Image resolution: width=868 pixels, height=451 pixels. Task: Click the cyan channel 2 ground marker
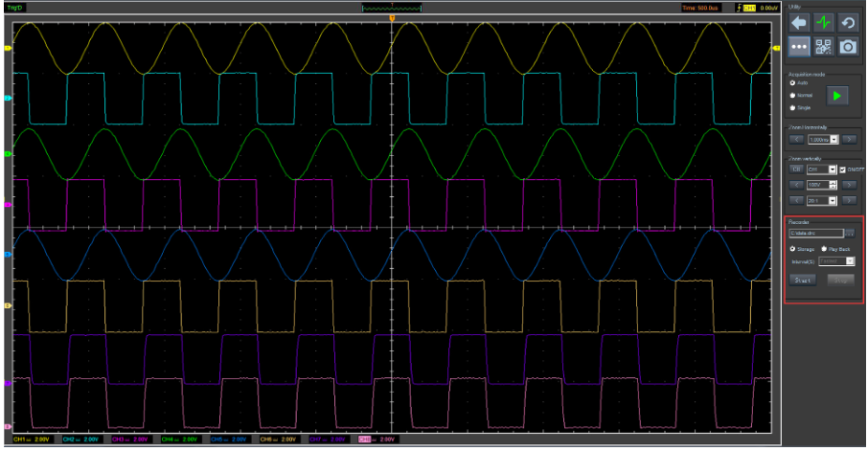pos(8,98)
